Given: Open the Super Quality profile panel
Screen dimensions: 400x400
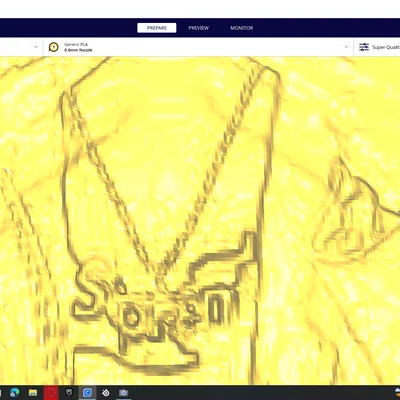Looking at the screenshot, I should 377,47.
